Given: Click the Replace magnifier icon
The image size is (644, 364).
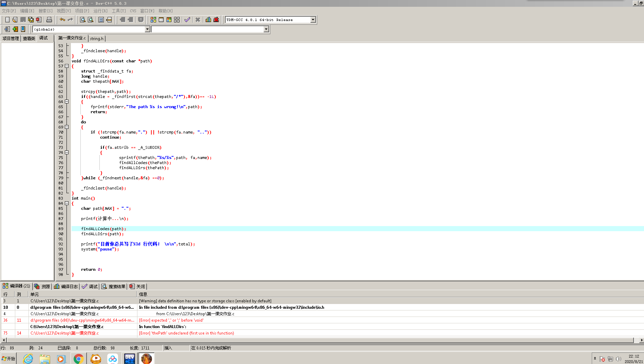Looking at the screenshot, I should [x=91, y=20].
